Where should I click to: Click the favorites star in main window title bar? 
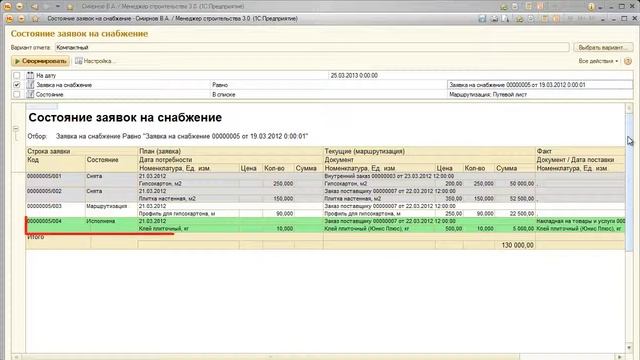coord(70,7)
